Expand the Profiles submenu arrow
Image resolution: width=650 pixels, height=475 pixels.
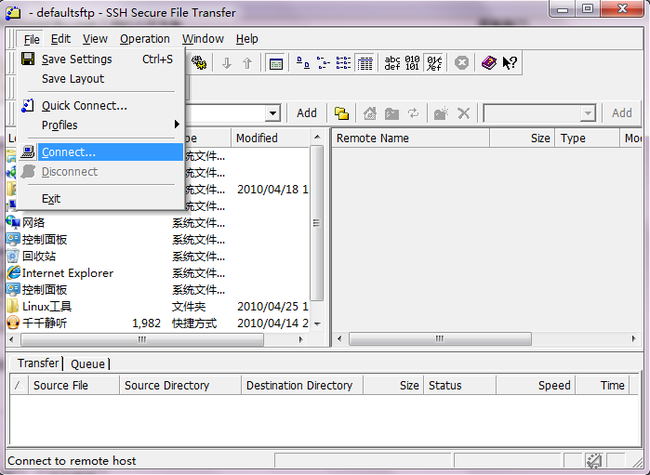tap(177, 124)
